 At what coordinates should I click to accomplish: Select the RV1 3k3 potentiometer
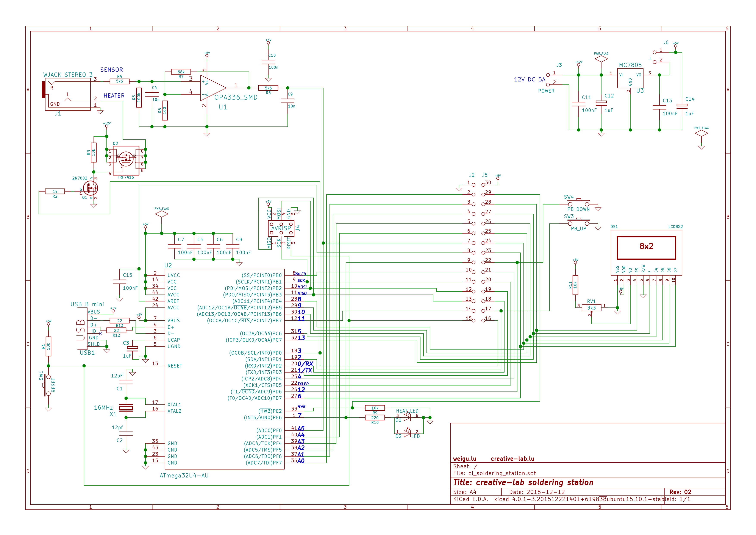point(591,308)
